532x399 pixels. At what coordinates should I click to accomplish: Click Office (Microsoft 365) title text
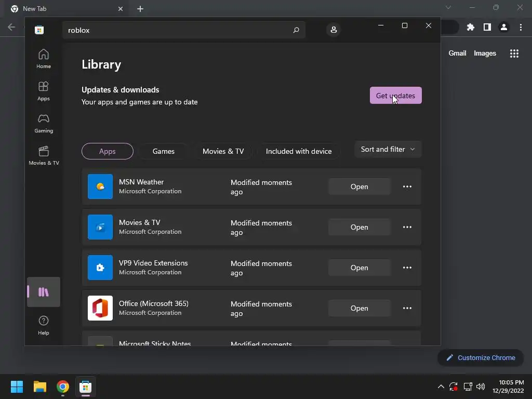[153, 303]
